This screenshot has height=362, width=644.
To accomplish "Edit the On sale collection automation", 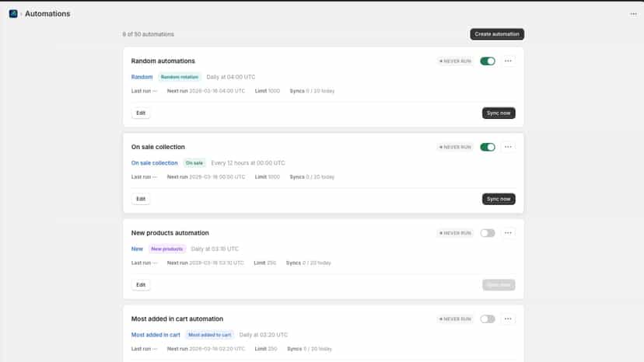I will pyautogui.click(x=141, y=199).
